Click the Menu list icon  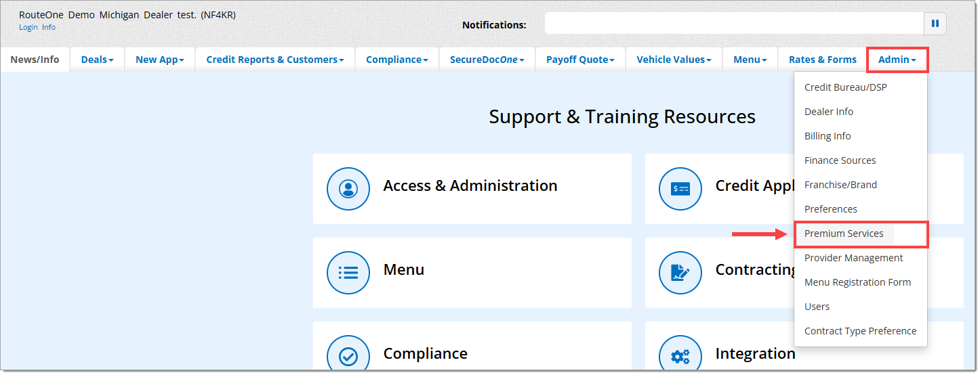(x=348, y=273)
